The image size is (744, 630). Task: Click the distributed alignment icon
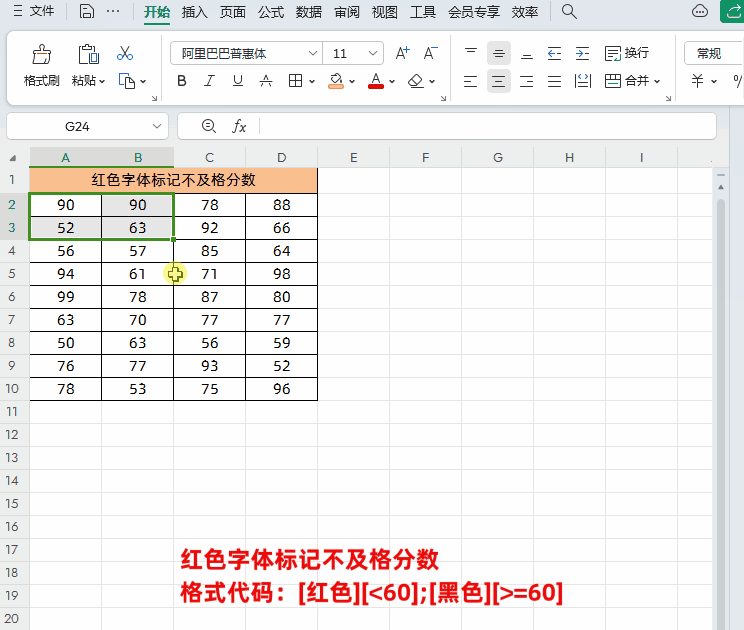[582, 81]
